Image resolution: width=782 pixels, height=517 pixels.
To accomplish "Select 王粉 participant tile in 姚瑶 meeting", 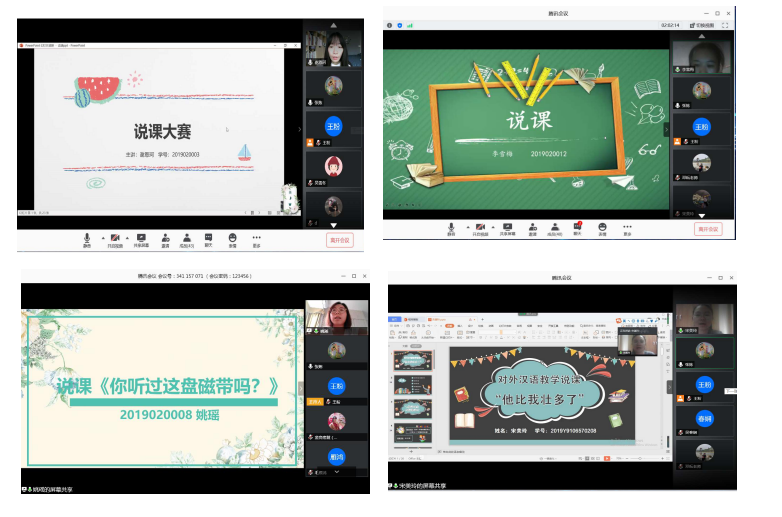I will [337, 386].
